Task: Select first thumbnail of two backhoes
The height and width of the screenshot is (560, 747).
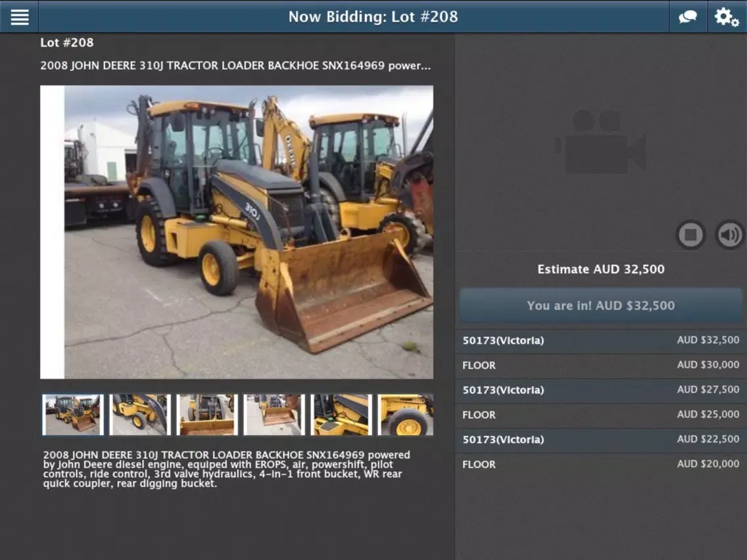Action: coord(73,414)
